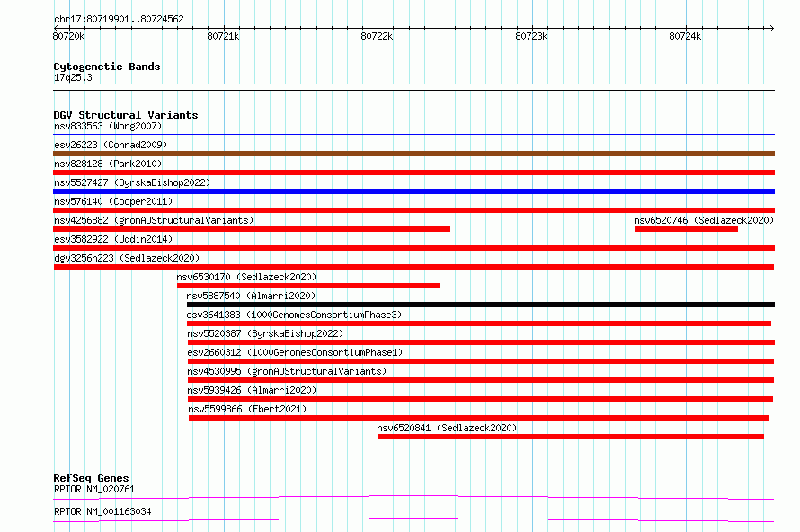Click the magenta RPTOR|NM_001163034 gene line
Screen dimensions: 800x532
[x=413, y=519]
